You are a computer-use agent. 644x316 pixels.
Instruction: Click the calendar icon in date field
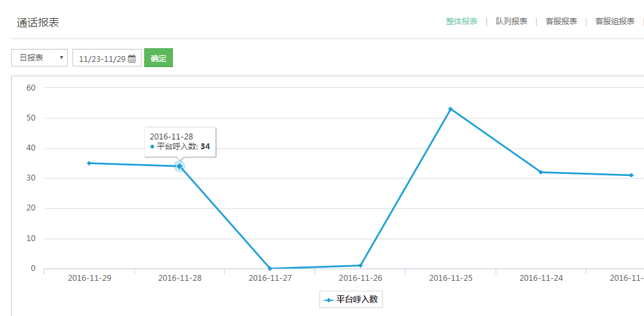point(132,59)
